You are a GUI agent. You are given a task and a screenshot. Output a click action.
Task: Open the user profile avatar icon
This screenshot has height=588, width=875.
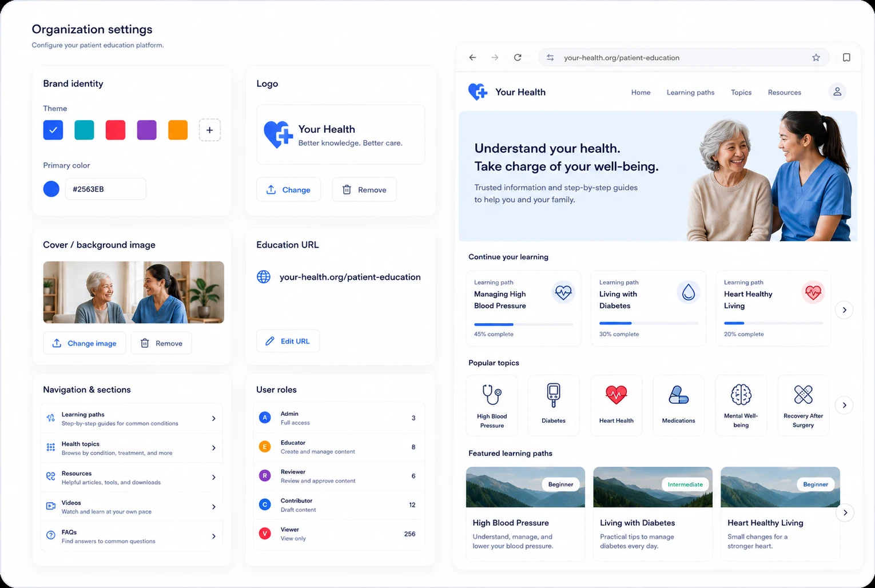837,92
